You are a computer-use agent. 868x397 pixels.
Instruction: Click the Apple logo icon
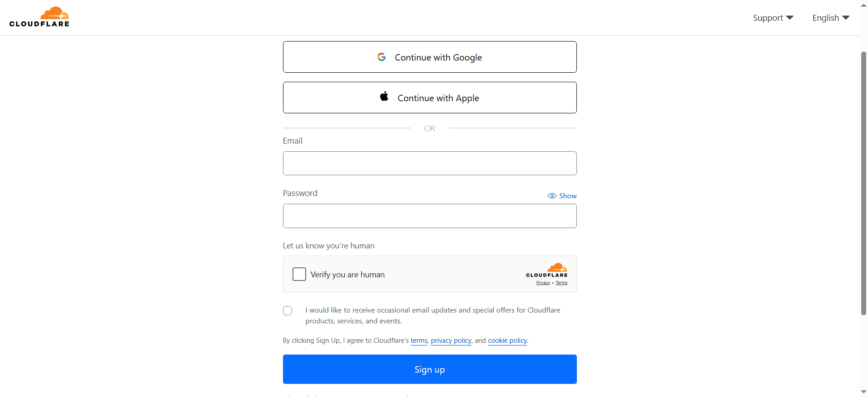tap(384, 96)
